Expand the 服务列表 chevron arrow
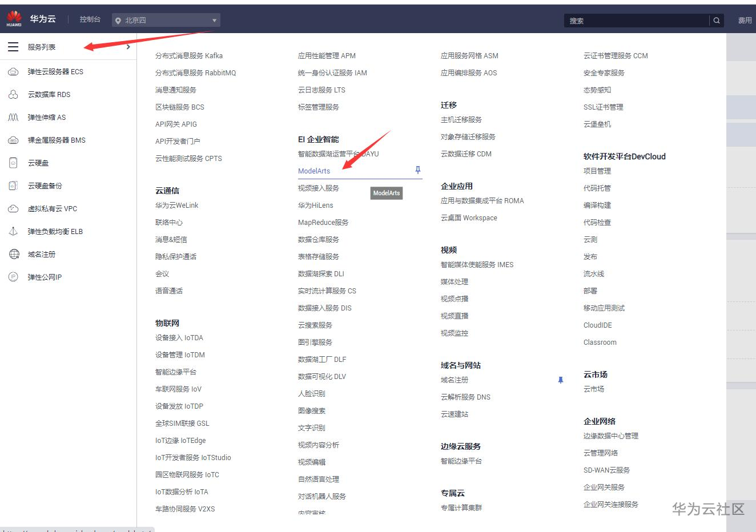The width and height of the screenshot is (756, 532). pos(128,47)
